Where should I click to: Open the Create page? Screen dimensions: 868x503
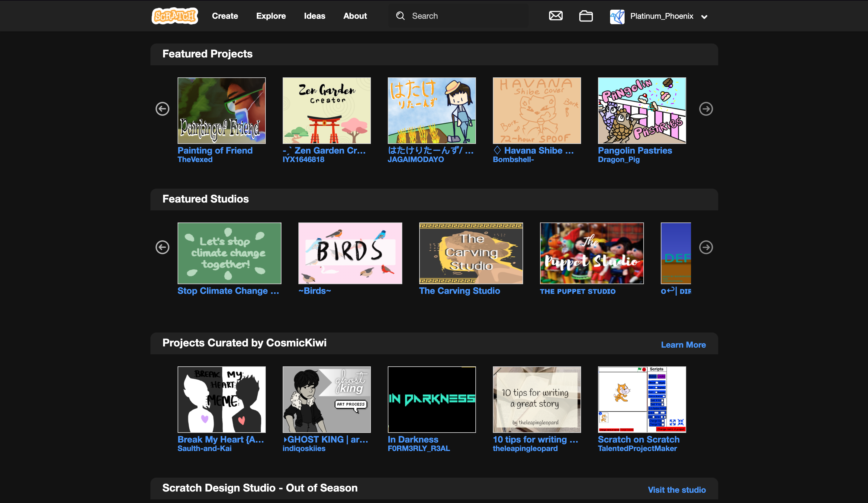225,16
